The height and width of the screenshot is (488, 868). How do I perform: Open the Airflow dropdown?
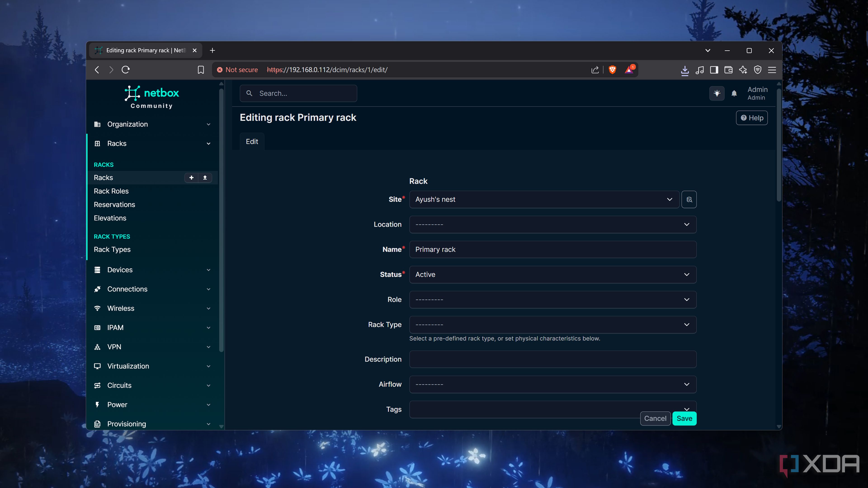tap(553, 384)
